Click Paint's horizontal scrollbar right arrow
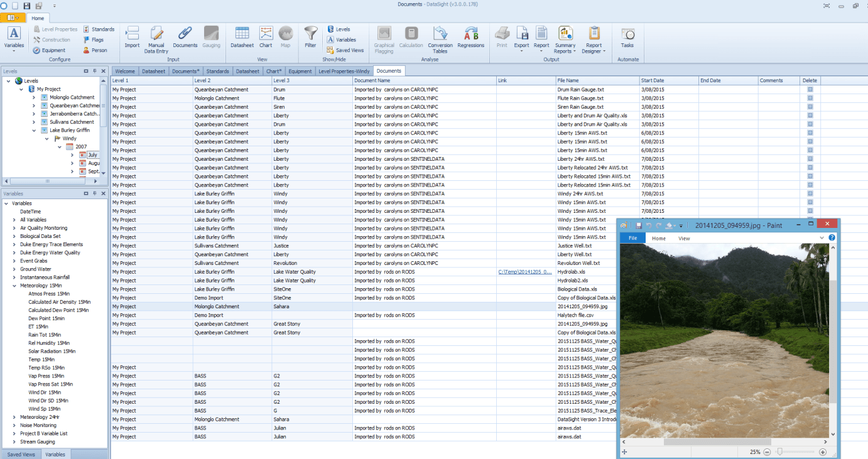868x459 pixels. (825, 442)
